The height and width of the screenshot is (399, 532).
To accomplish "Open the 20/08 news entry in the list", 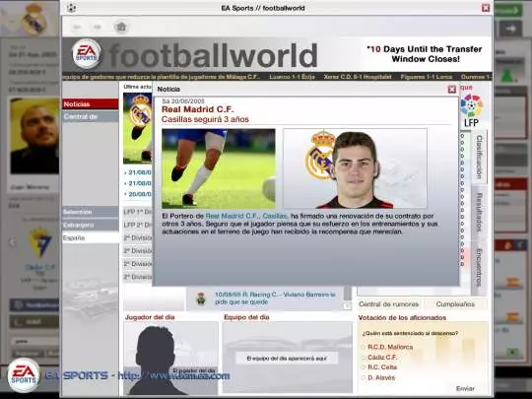I will pyautogui.click(x=137, y=194).
